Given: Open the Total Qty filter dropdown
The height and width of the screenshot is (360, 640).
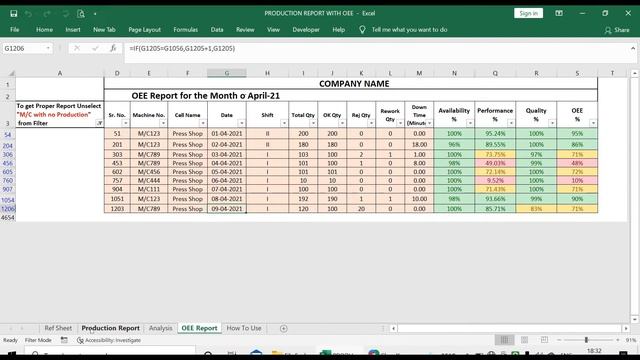Looking at the screenshot, I should [313, 123].
